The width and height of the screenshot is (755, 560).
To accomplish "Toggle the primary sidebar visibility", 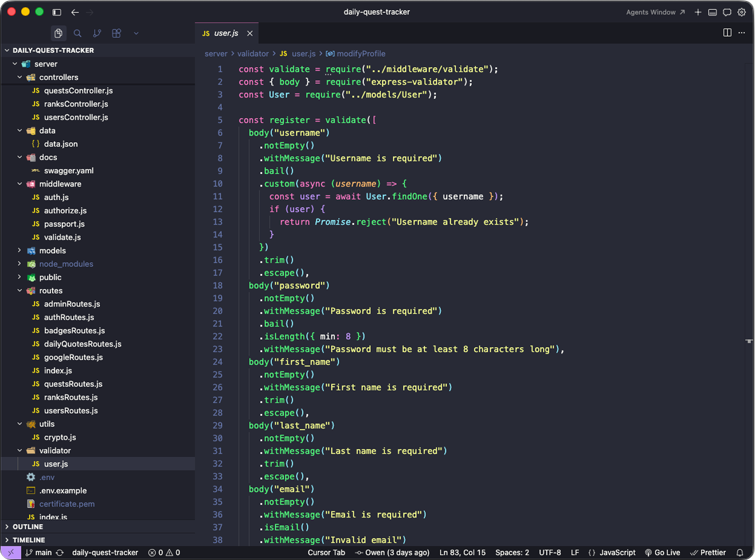I will click(57, 12).
